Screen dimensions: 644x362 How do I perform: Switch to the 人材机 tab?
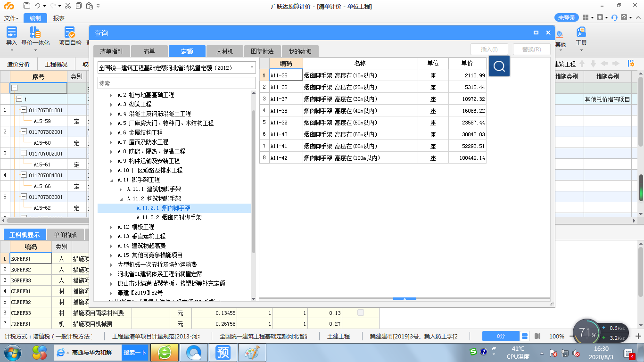click(x=224, y=51)
